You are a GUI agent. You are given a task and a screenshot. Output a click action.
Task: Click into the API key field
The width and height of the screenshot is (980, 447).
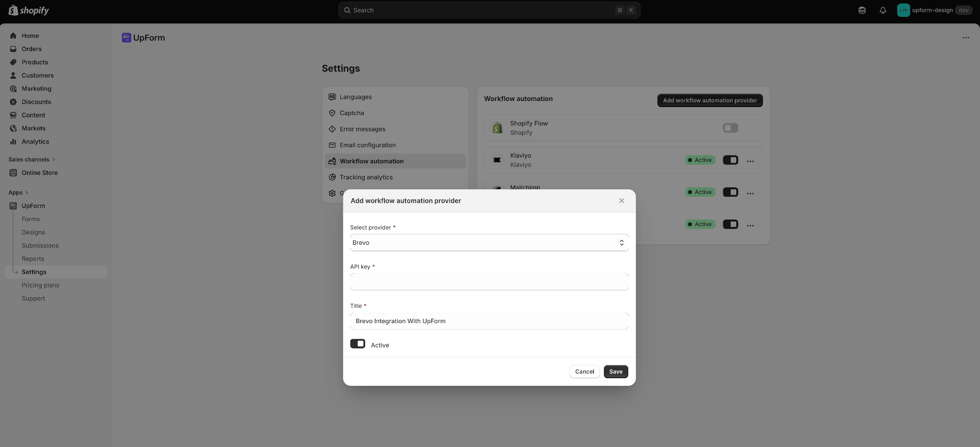[490, 282]
